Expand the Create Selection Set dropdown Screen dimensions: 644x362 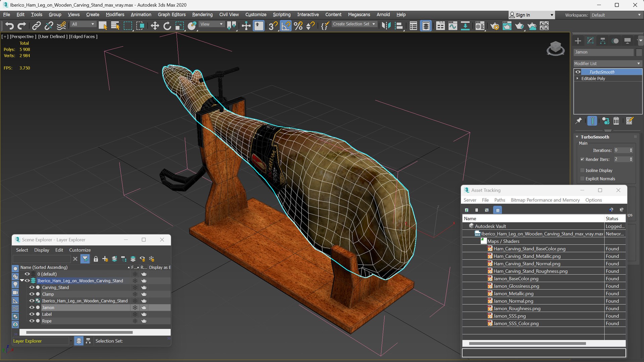(x=354, y=24)
